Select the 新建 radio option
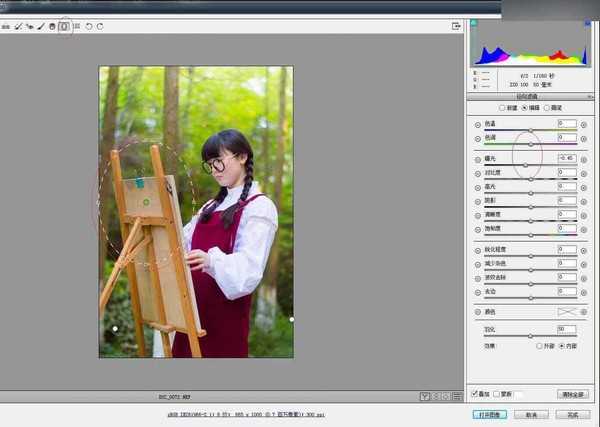The width and height of the screenshot is (600, 427). point(502,107)
